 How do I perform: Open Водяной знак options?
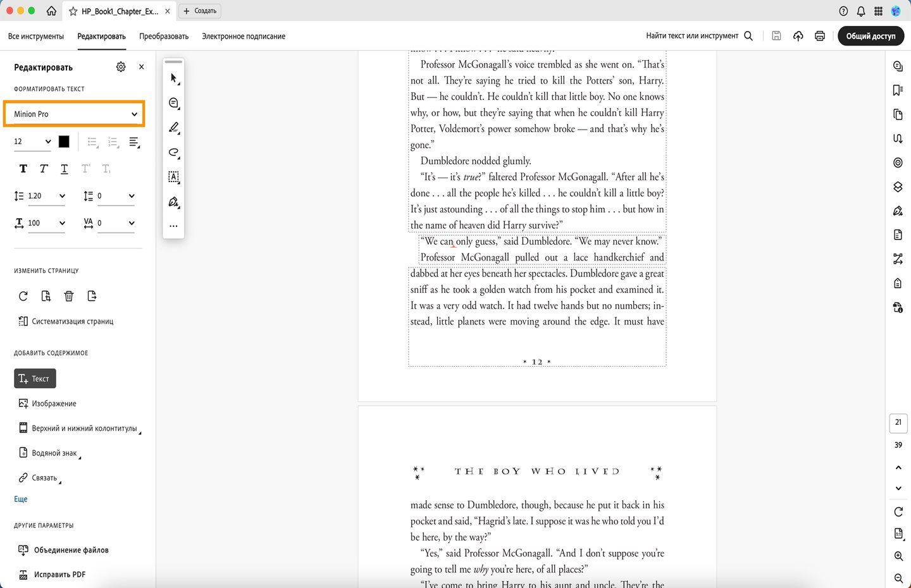click(x=49, y=453)
